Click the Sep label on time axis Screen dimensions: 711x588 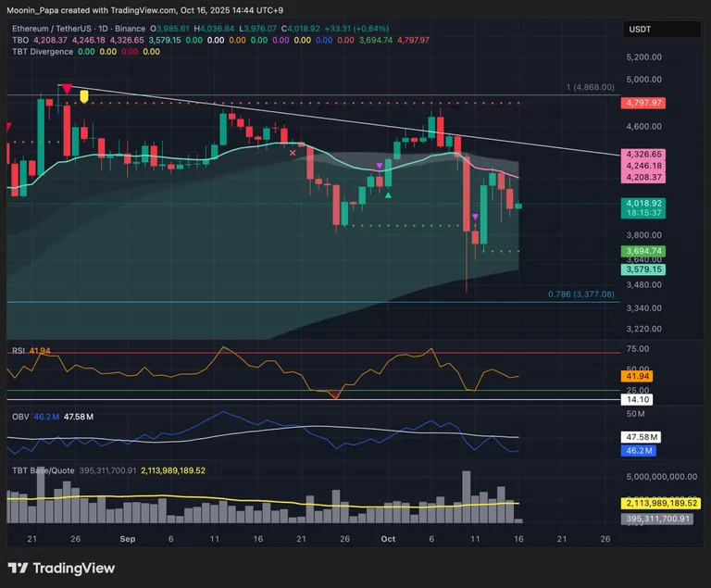coord(128,538)
